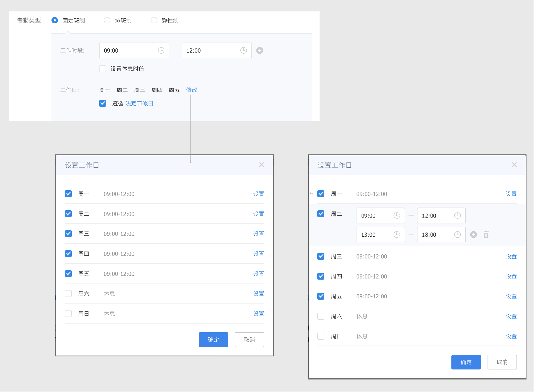
Task: Focus 周二 18:00 end time field
Action: tap(441, 235)
